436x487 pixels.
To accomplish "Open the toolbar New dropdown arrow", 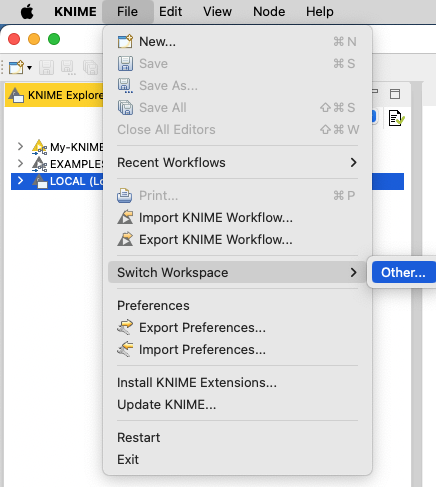I will pos(29,68).
